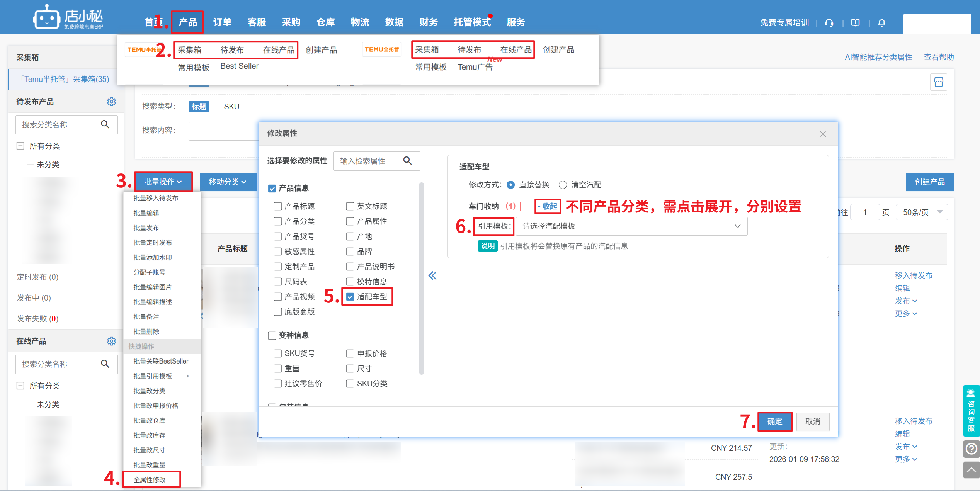Screen dimensions: 980x491
Task: Select the 清空汽配 radio option
Action: tap(563, 185)
